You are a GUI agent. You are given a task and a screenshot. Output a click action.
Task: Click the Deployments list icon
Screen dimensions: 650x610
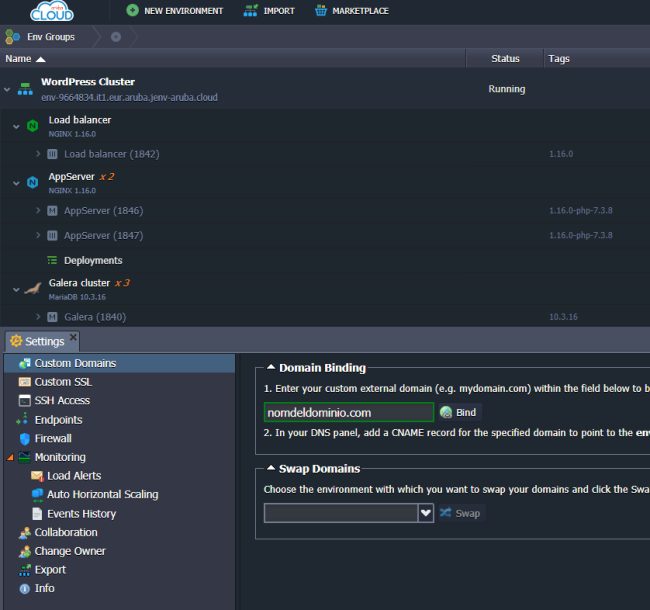(x=52, y=260)
